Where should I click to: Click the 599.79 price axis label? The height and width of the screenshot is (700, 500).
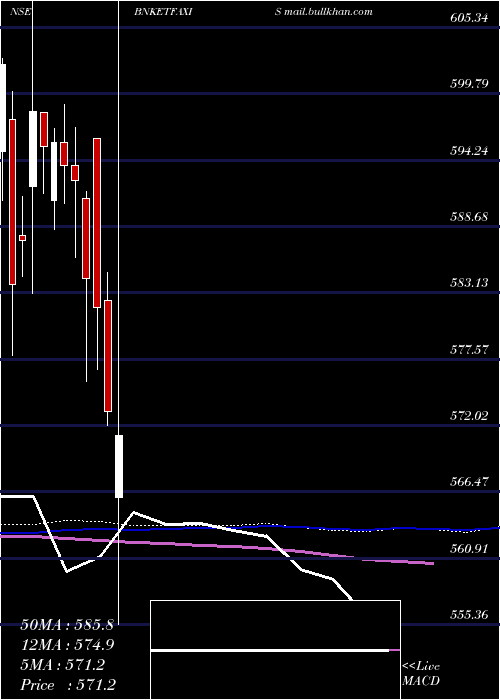pyautogui.click(x=469, y=84)
